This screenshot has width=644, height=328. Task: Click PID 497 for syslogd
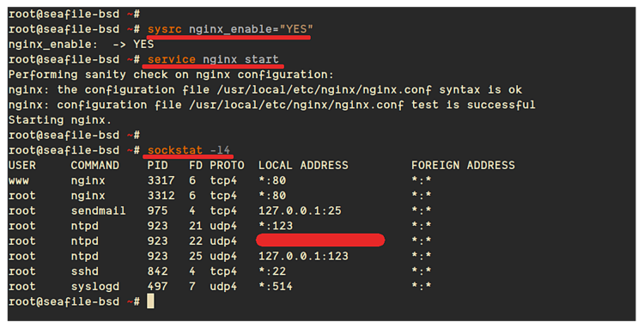158,287
